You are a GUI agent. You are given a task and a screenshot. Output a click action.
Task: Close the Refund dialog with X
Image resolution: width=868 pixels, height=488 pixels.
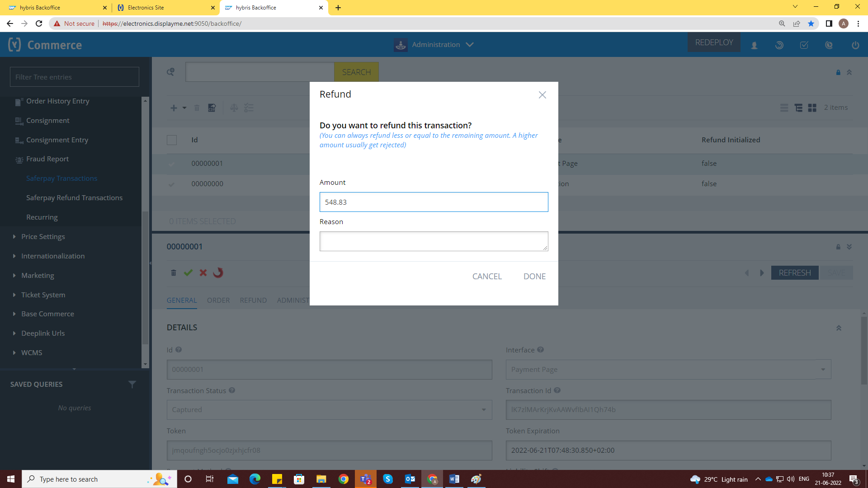click(x=542, y=95)
